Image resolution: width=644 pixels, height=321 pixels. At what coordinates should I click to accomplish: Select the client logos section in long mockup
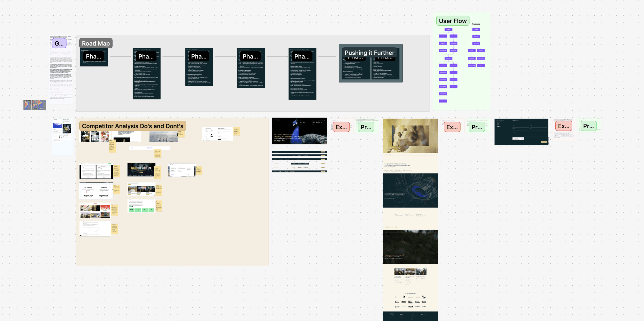(x=410, y=301)
